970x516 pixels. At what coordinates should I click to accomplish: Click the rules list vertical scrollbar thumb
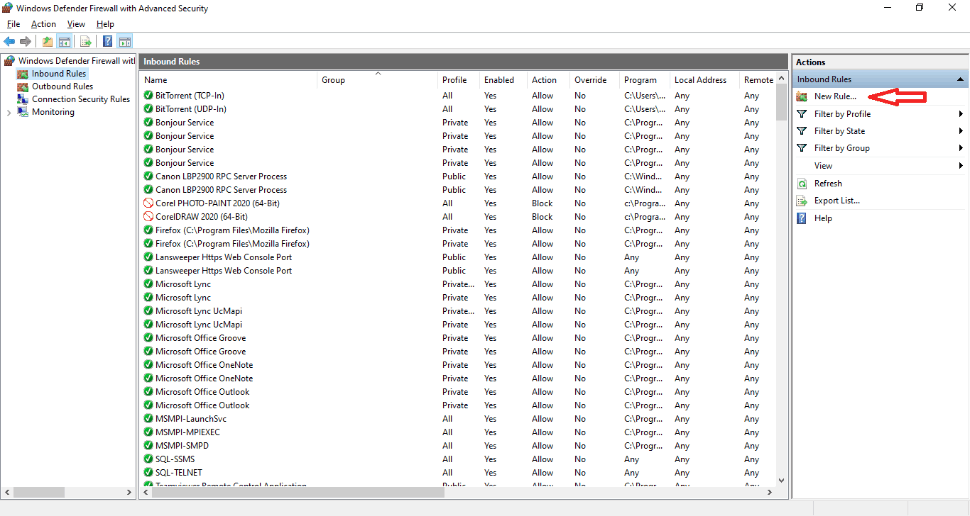pos(781,103)
